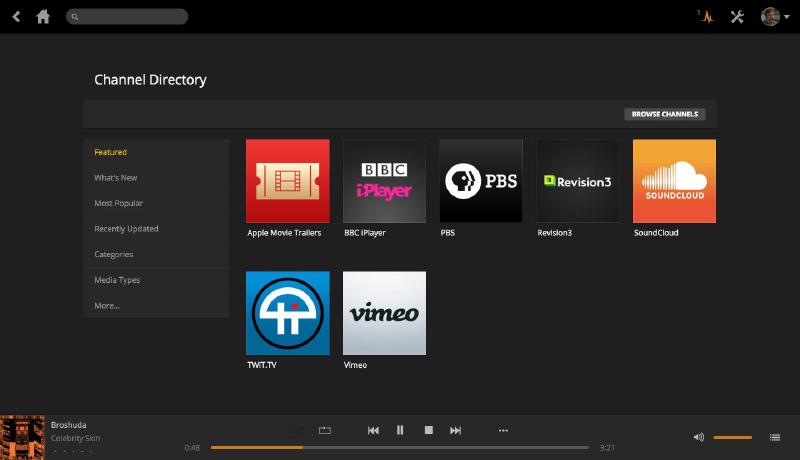Click the SoundCloud text label
The height and width of the screenshot is (460, 800).
tap(656, 233)
